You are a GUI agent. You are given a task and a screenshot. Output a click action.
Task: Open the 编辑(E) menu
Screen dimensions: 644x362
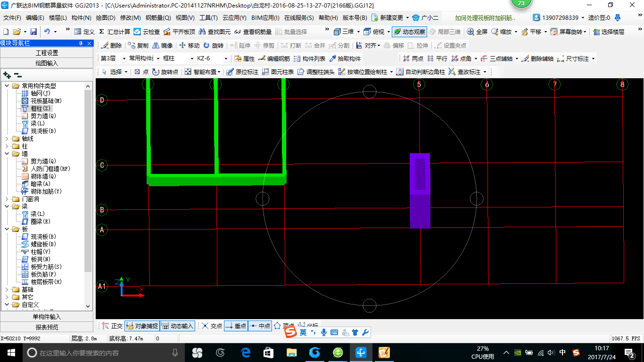point(35,18)
